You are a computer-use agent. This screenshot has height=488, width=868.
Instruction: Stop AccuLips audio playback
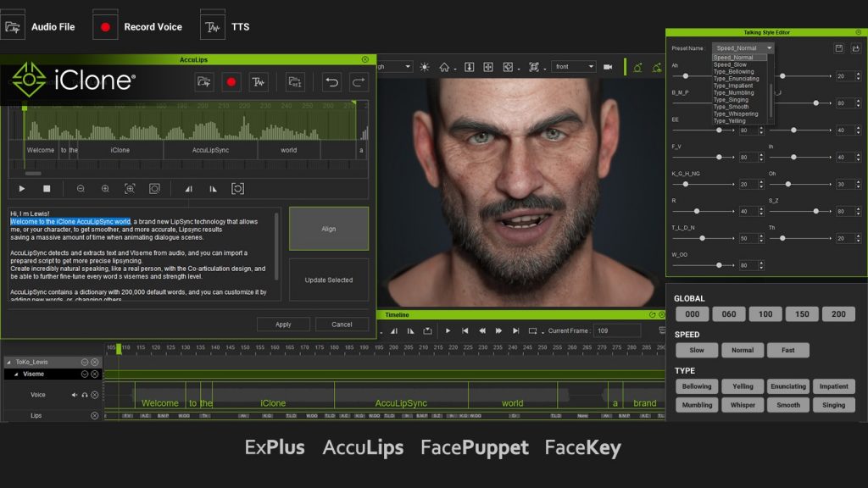pos(47,189)
